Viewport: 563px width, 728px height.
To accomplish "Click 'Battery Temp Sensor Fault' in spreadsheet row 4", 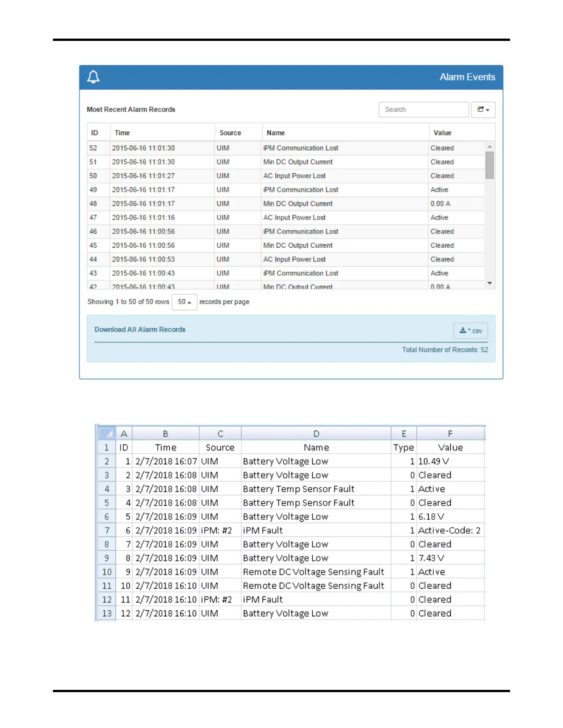I will tap(316, 489).
